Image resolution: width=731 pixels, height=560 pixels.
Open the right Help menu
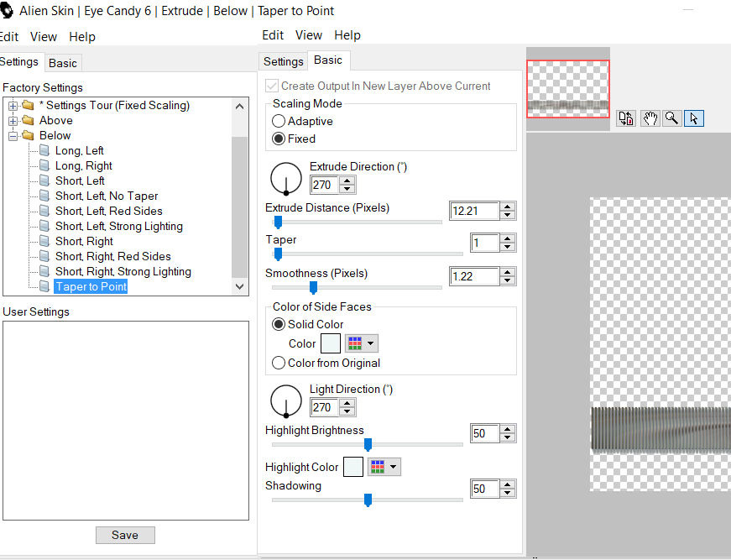(x=347, y=35)
